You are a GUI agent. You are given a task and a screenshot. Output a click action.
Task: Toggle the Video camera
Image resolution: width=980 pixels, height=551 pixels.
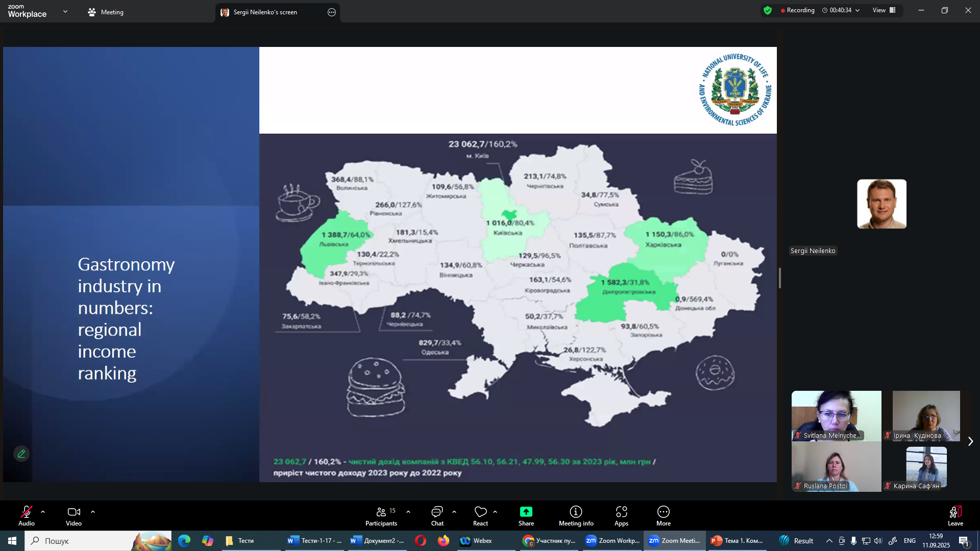point(73,516)
